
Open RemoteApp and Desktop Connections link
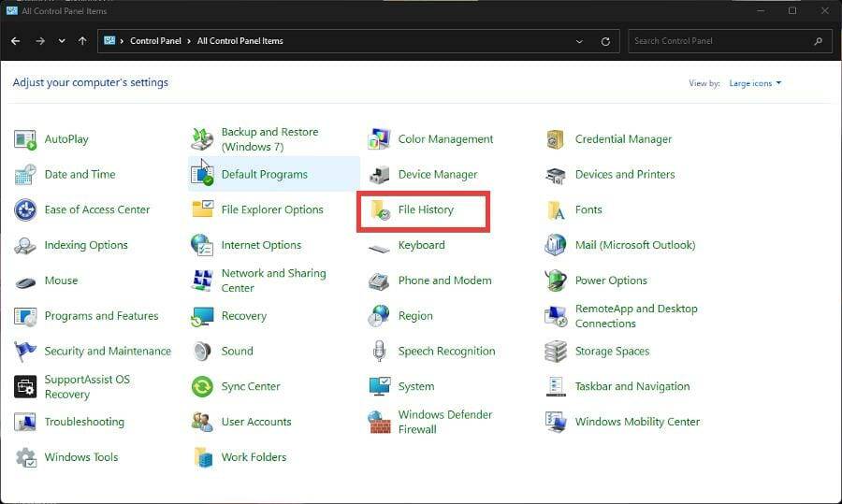pyautogui.click(x=636, y=317)
